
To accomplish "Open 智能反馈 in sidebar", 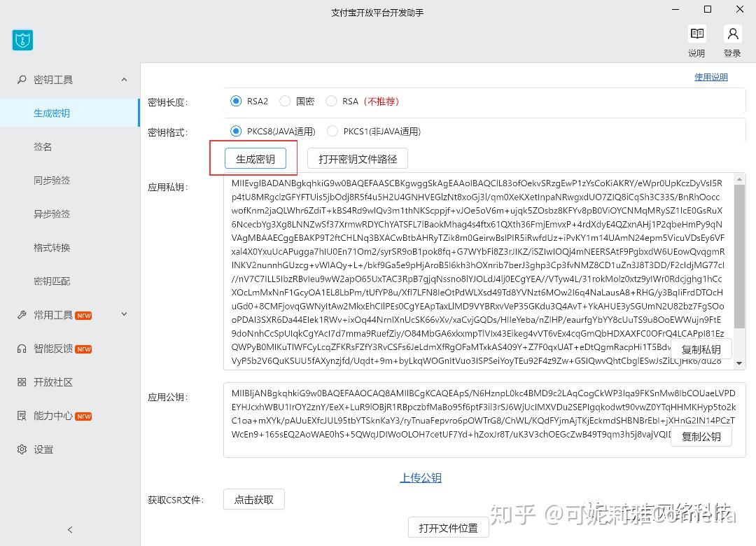I will pyautogui.click(x=53, y=349).
